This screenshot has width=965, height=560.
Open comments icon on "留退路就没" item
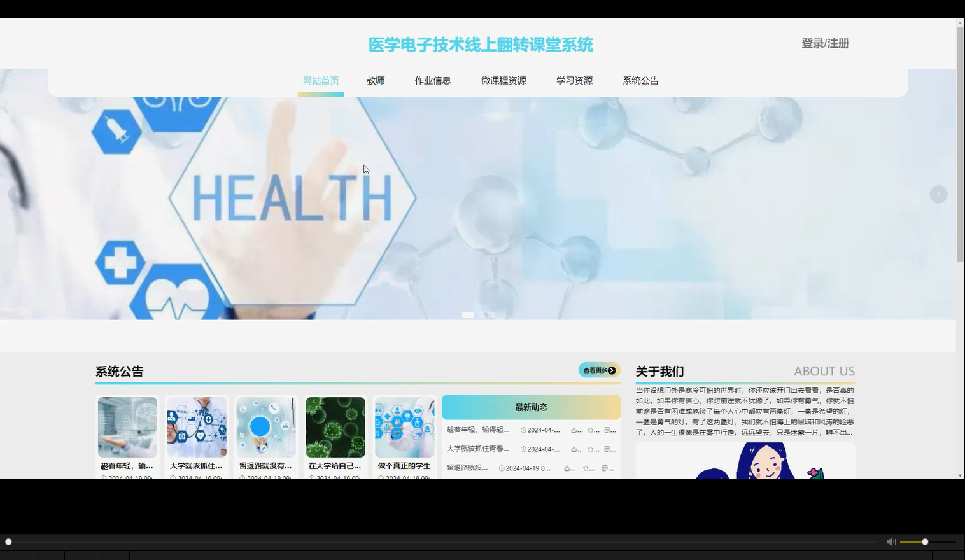[605, 468]
